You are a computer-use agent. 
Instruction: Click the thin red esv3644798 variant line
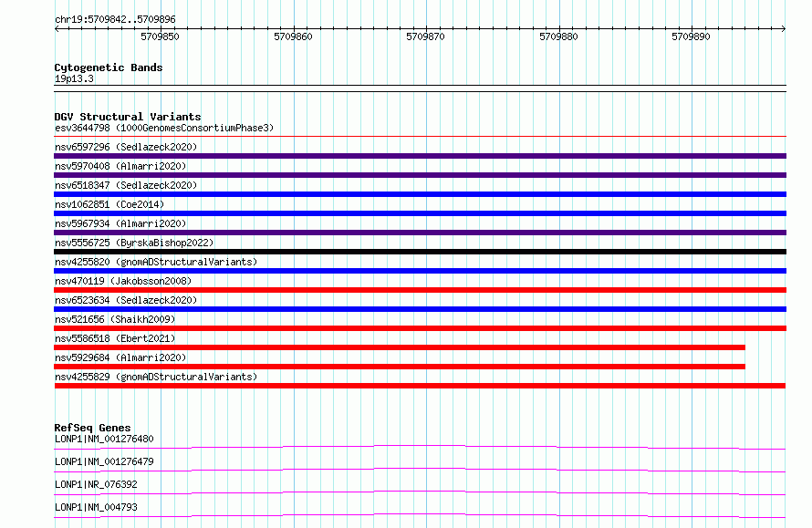[420, 137]
